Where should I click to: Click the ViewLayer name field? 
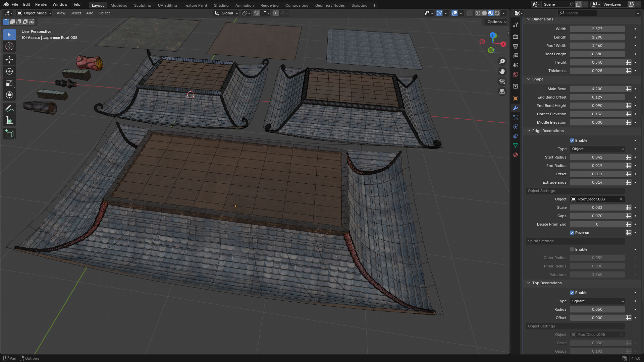coord(613,4)
